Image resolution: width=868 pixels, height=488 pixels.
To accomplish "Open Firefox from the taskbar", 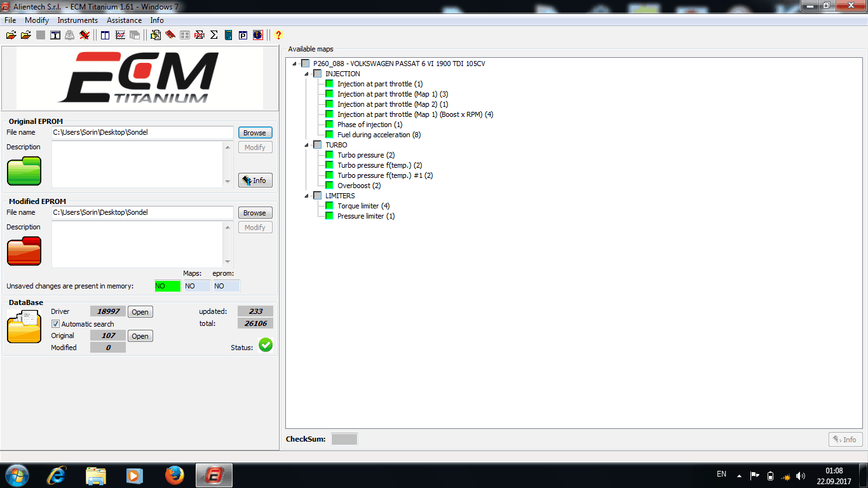I will click(x=174, y=475).
